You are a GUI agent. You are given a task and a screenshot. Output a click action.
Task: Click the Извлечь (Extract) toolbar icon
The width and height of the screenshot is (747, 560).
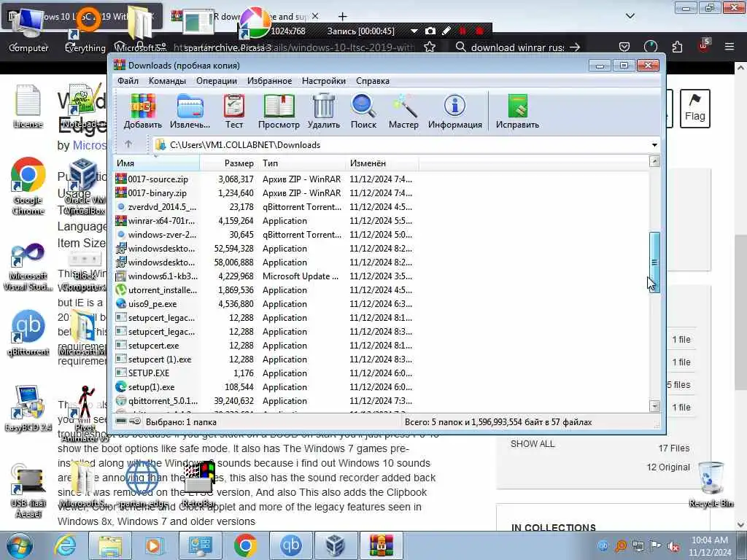pos(190,112)
